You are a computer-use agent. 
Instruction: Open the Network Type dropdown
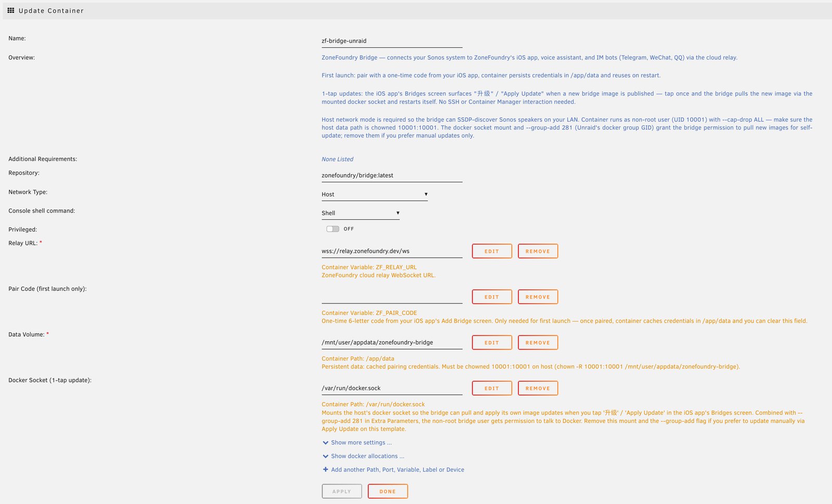pos(374,194)
